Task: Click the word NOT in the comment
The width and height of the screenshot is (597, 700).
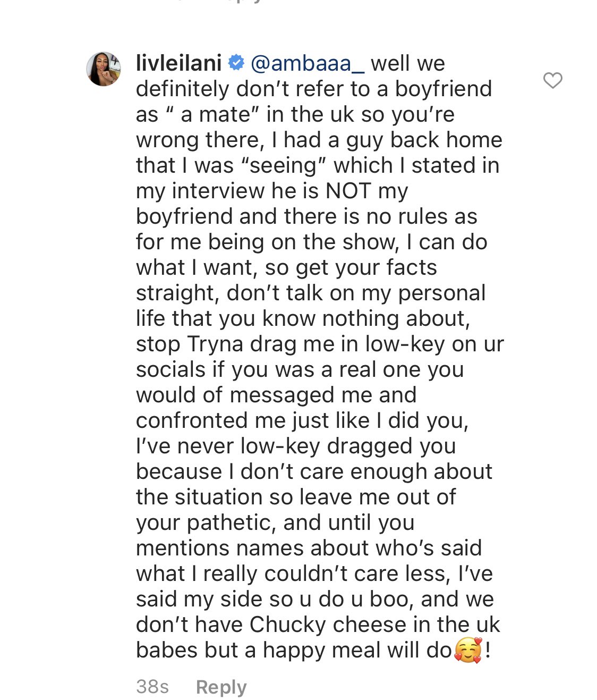Action: pyautogui.click(x=348, y=191)
